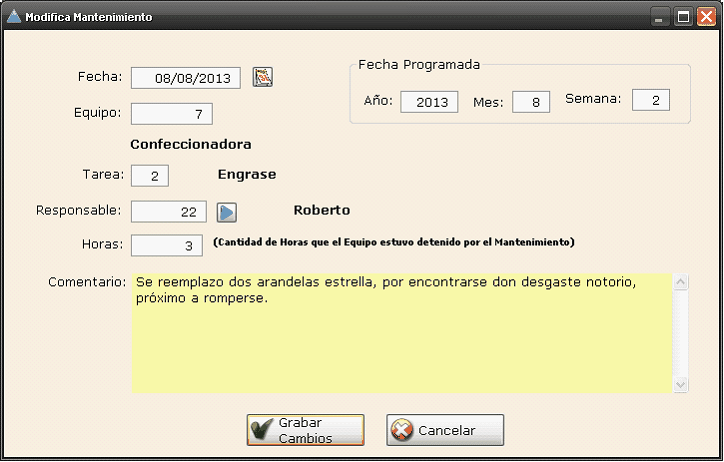Click the Año field in Fecha Programada
Viewport: 724px width, 462px height.
pyautogui.click(x=429, y=102)
